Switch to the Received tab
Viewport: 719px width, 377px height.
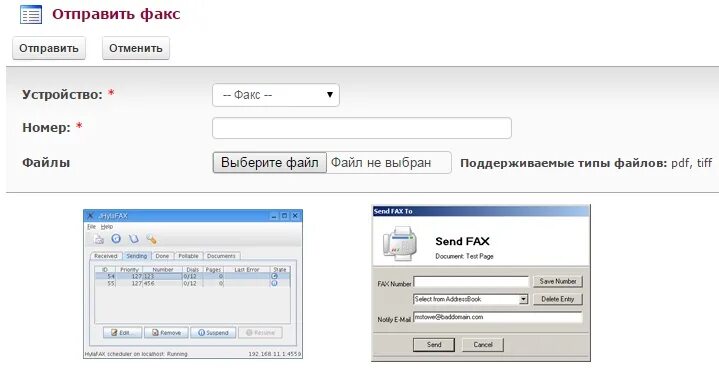106,256
